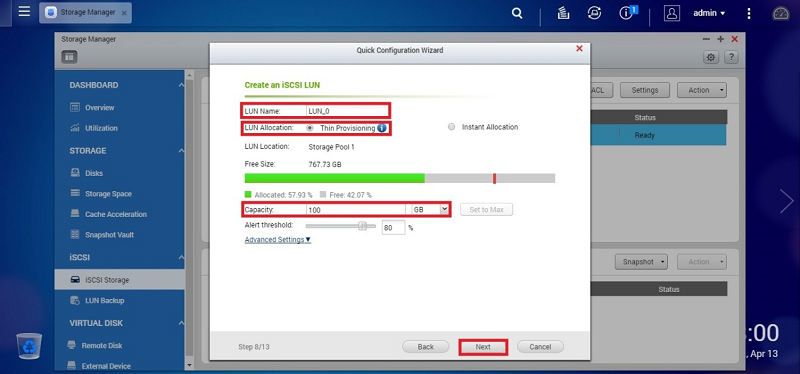Go to next desktop page arrow

click(x=786, y=201)
